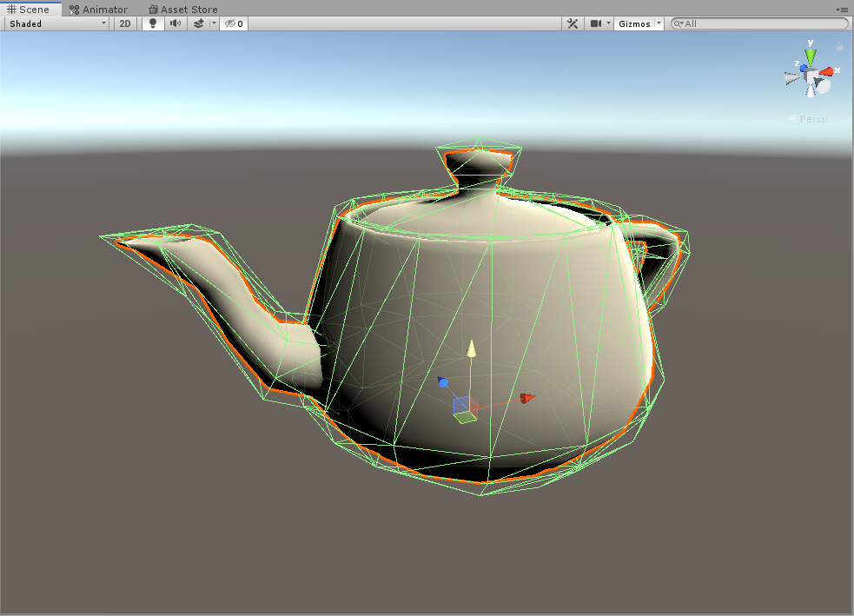Switch to the Scene tab
This screenshot has height=616, width=854.
click(29, 10)
